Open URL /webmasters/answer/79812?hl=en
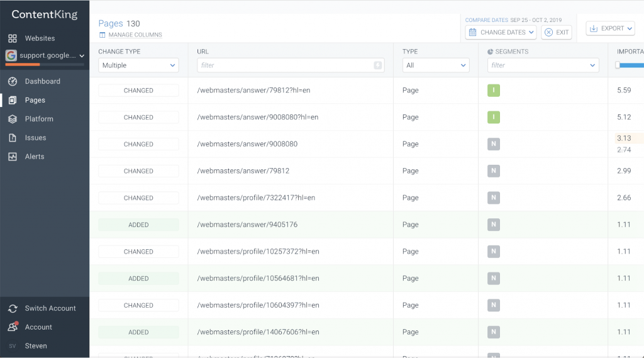 coord(253,91)
